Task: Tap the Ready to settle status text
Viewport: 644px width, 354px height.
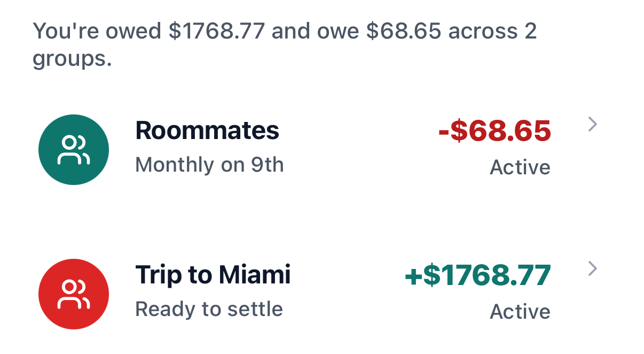Action: click(209, 309)
